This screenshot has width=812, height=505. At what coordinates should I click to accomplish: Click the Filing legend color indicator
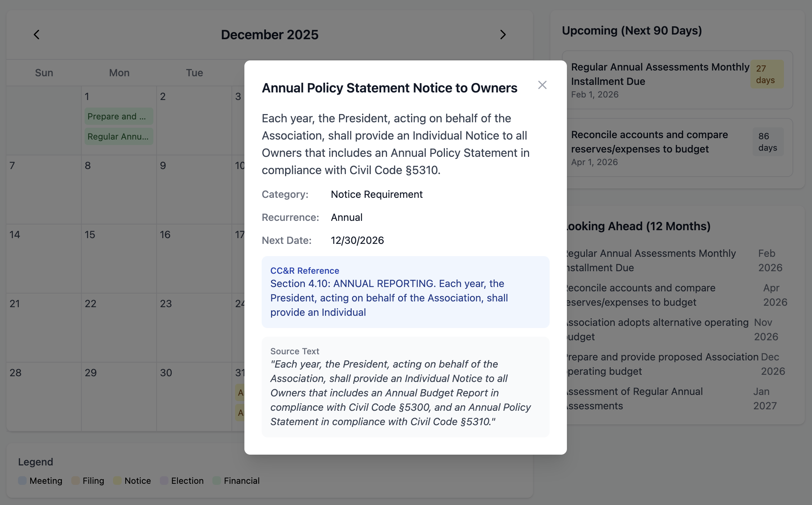pyautogui.click(x=76, y=481)
